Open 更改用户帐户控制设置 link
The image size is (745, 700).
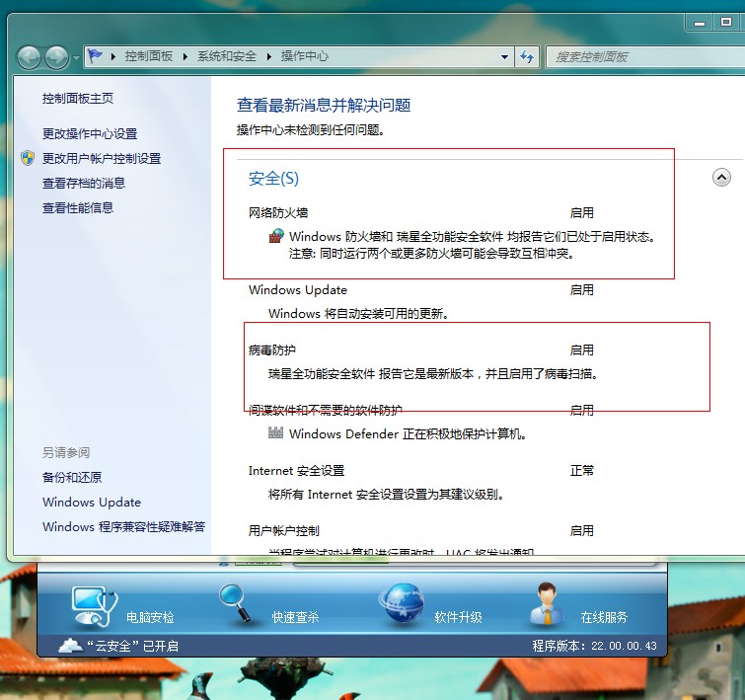pyautogui.click(x=102, y=158)
